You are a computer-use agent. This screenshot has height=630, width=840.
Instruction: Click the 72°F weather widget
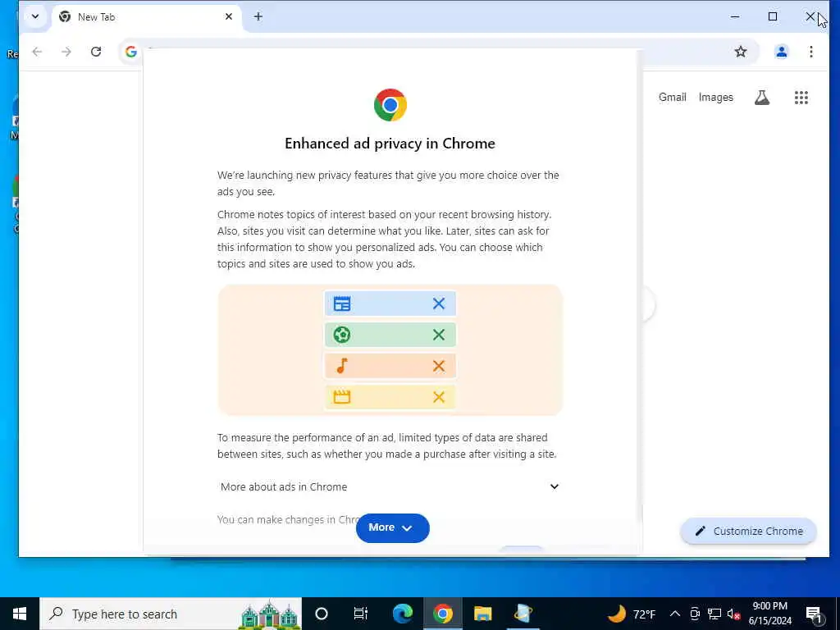pyautogui.click(x=632, y=614)
